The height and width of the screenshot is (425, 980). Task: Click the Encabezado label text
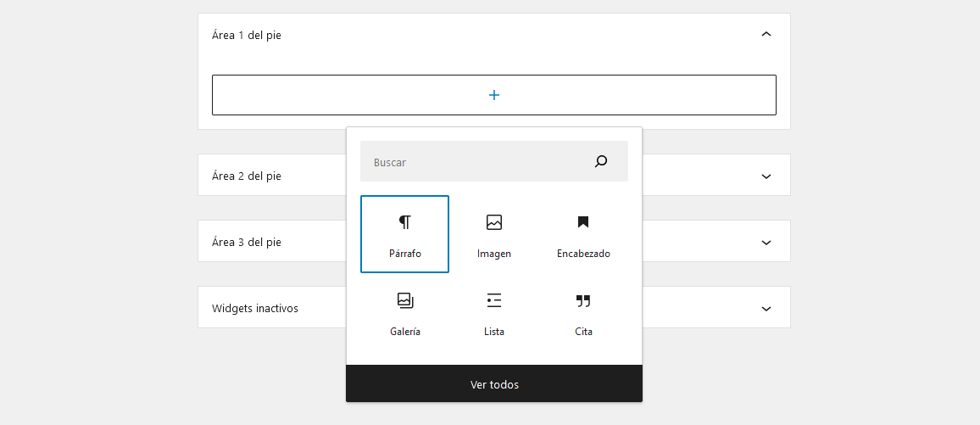tap(583, 254)
